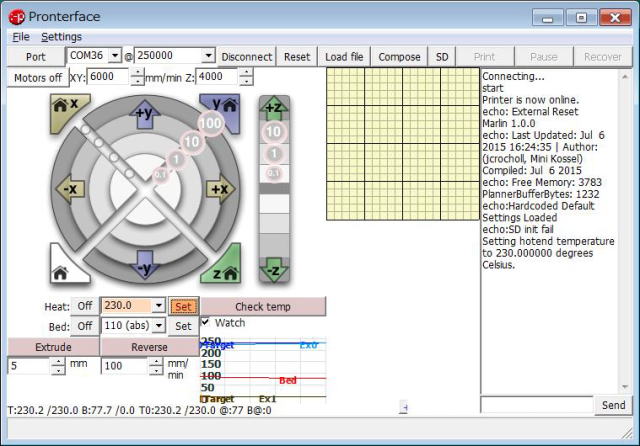Click the Z feedrate field showing 4000
The height and width of the screenshot is (446, 640).
218,77
